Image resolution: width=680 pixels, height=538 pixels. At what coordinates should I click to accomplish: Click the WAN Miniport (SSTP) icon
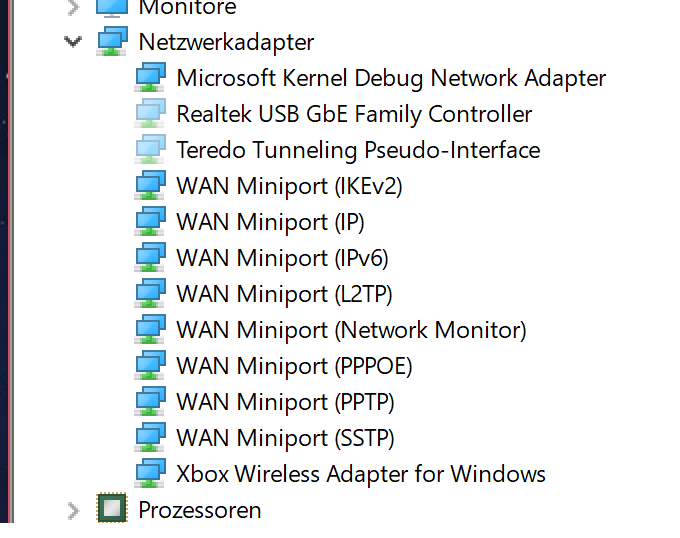point(150,437)
